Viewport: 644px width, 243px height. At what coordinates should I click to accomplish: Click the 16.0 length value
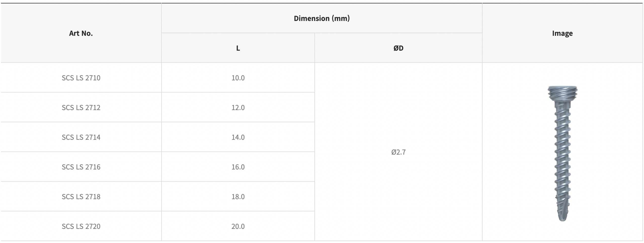238,167
